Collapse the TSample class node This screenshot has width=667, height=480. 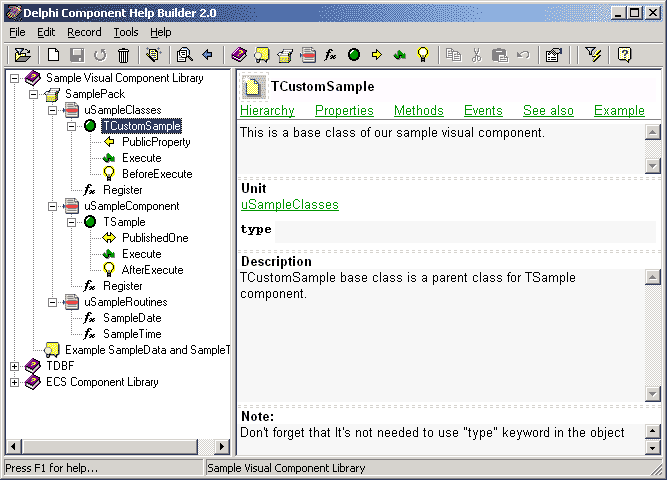[x=72, y=223]
